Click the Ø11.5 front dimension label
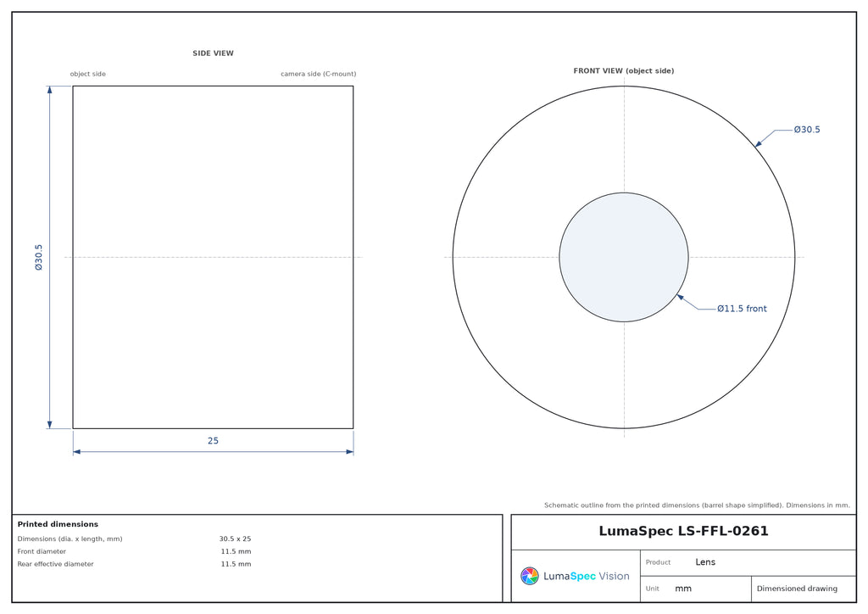868x614 pixels. (742, 309)
